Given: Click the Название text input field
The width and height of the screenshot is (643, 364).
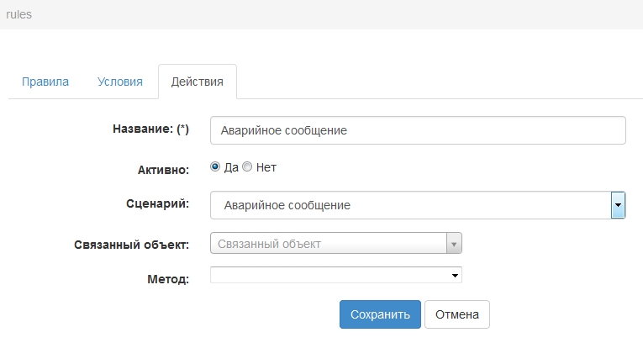Looking at the screenshot, I should click(418, 130).
